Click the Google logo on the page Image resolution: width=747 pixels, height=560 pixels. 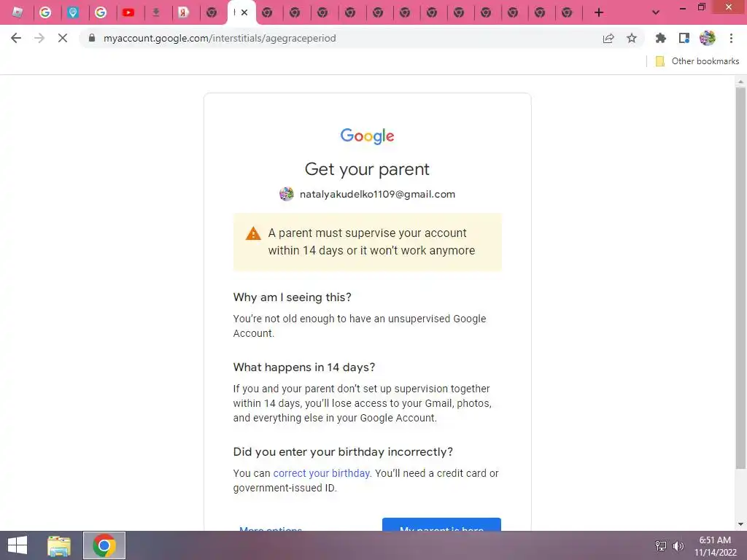368,136
